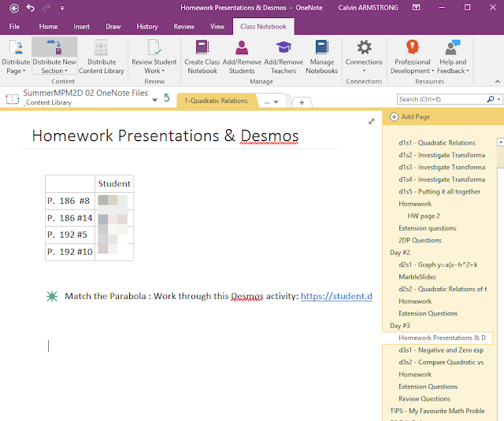The height and width of the screenshot is (421, 504).
Task: Click the Manage Notebooks icon
Action: click(322, 47)
